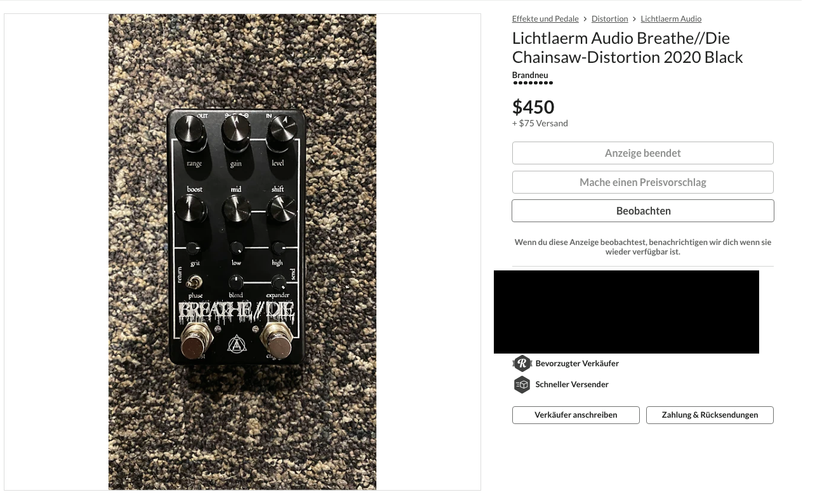Click the Reverb preferred seller badge icon
This screenshot has height=504, width=822.
click(x=522, y=363)
